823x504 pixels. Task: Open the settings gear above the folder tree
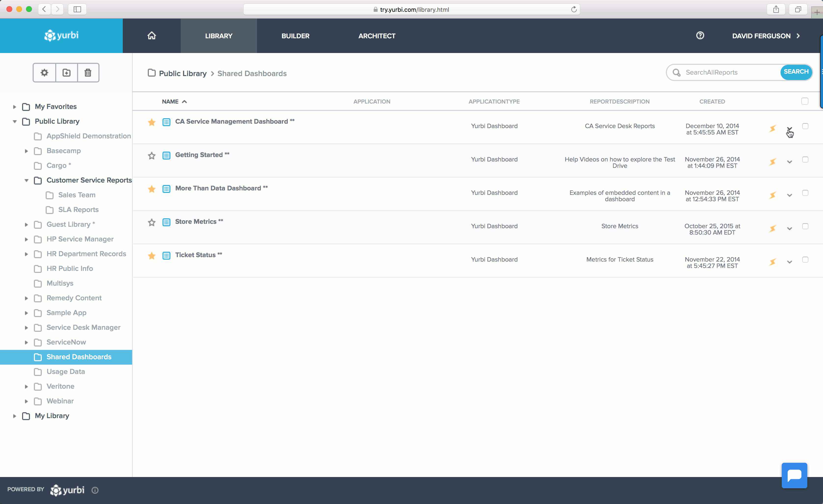coord(44,72)
